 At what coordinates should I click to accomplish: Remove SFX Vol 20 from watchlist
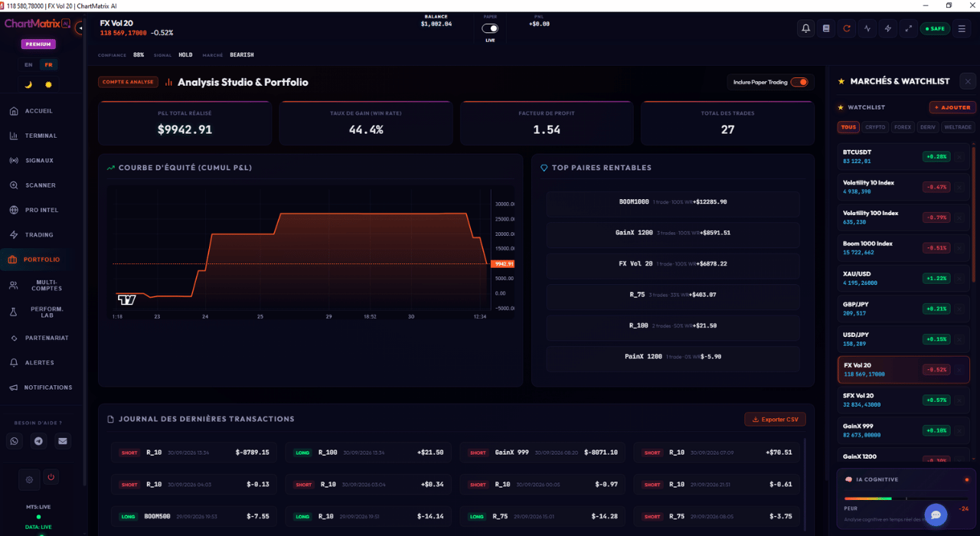(959, 400)
